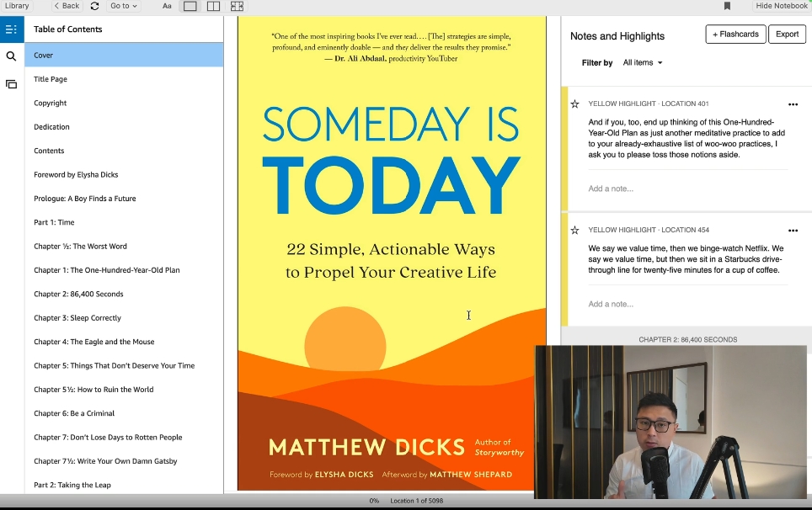
Task: Bookmark this page with ribbon icon
Action: [727, 6]
